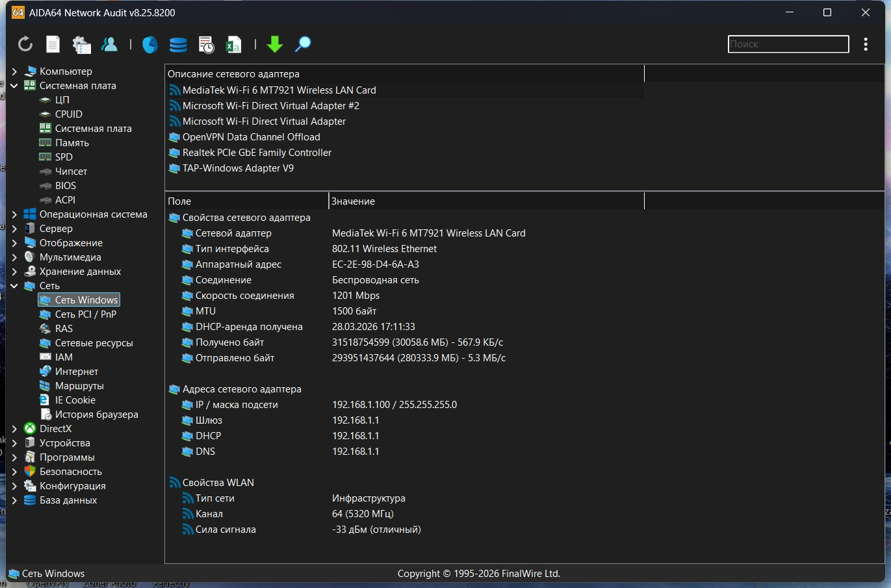The width and height of the screenshot is (891, 588).
Task: Expand the База данных tree node
Action: click(x=14, y=500)
